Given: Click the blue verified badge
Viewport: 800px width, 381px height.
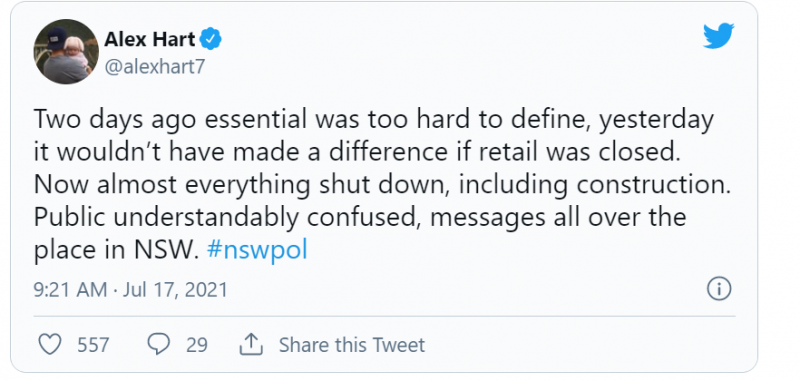Looking at the screenshot, I should pyautogui.click(x=210, y=39).
